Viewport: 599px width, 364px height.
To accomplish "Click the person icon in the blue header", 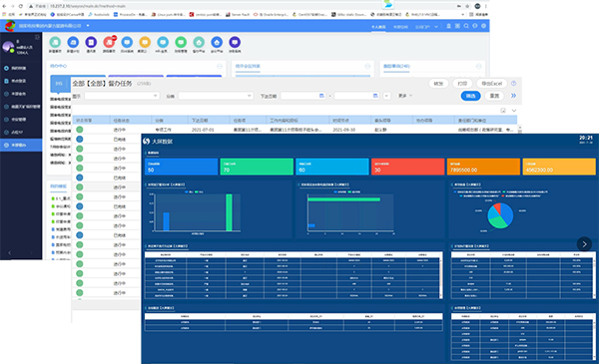I will [449, 26].
